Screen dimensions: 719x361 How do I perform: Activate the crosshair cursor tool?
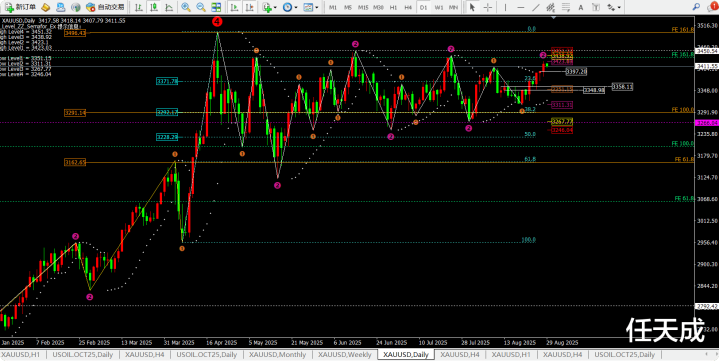[488, 7]
